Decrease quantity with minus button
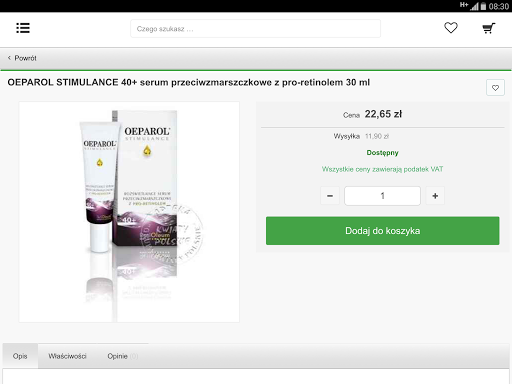512x384 pixels. pos(330,196)
